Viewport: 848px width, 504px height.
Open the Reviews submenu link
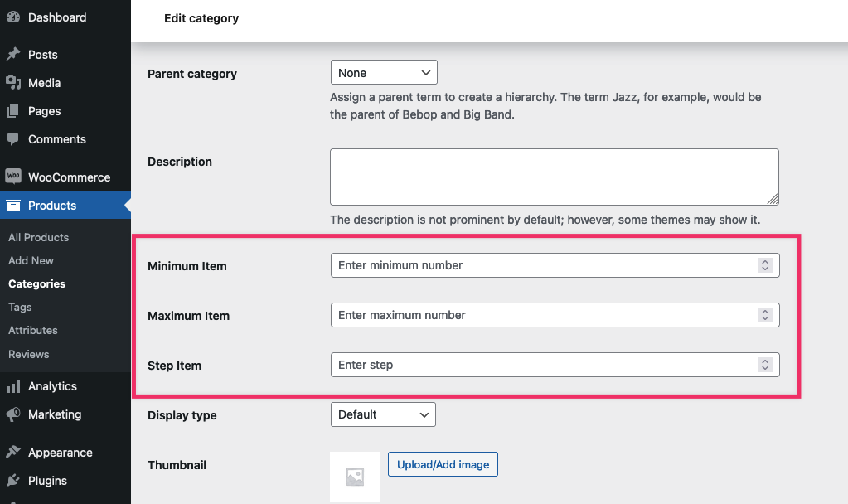pos(29,354)
